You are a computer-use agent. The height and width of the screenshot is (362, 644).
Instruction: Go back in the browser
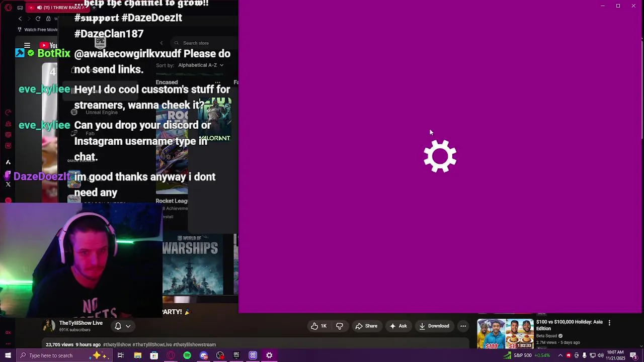click(x=20, y=19)
